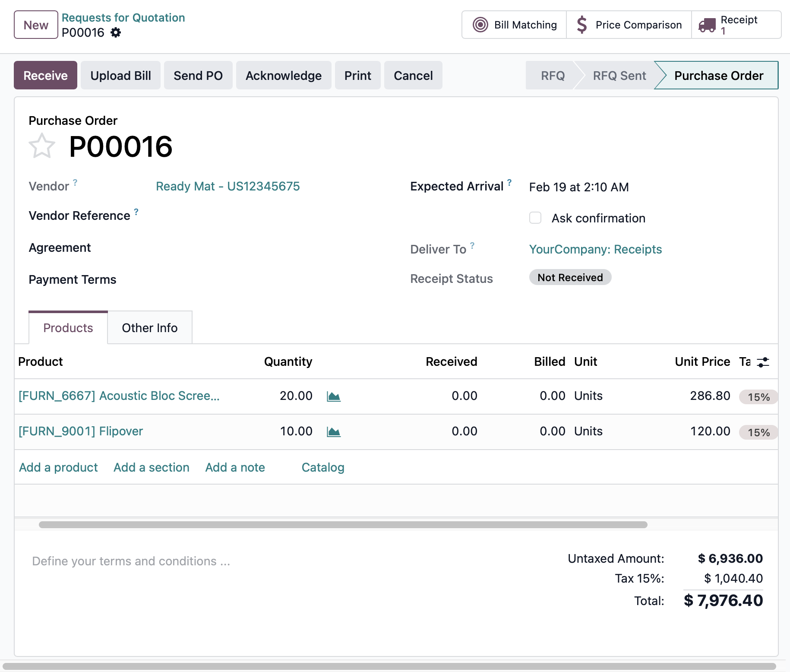Screen dimensions: 790x672
Task: Select the Products tab
Action: pyautogui.click(x=68, y=328)
